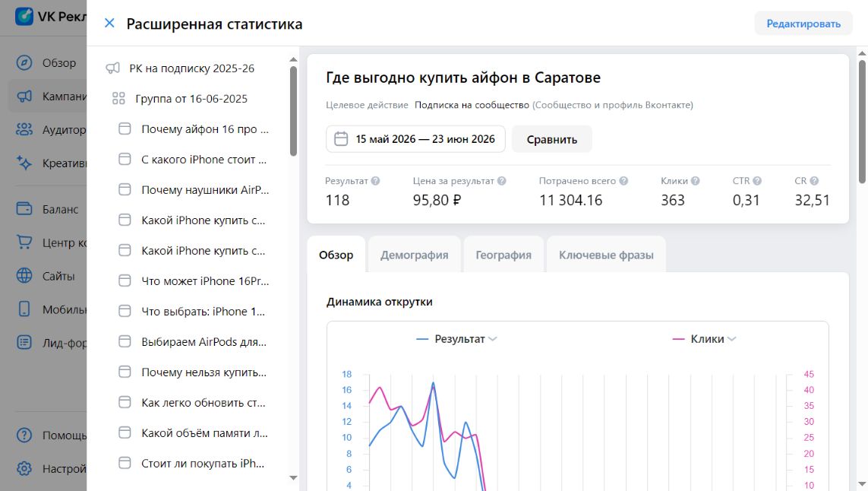Click the Настройки gear icon in sidebar

click(24, 469)
